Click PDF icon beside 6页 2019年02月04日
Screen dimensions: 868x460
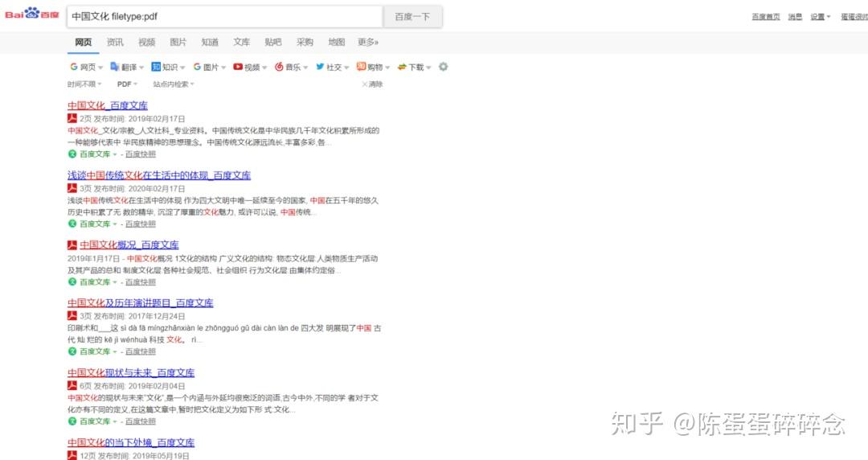click(72, 385)
